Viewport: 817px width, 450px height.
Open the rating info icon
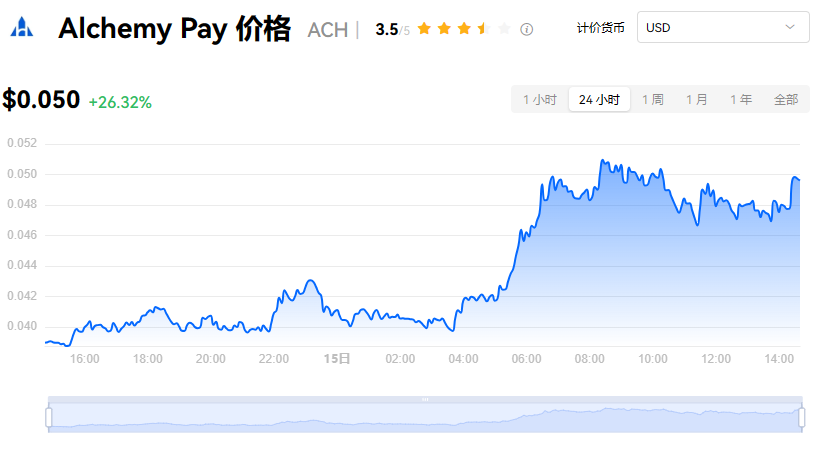pyautogui.click(x=526, y=29)
